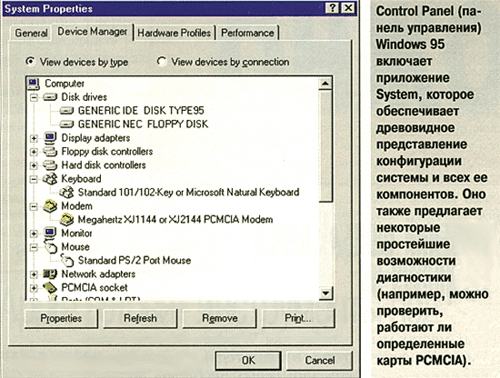Click the Disk drives category icon
This screenshot has height=378, width=500.
(x=50, y=97)
